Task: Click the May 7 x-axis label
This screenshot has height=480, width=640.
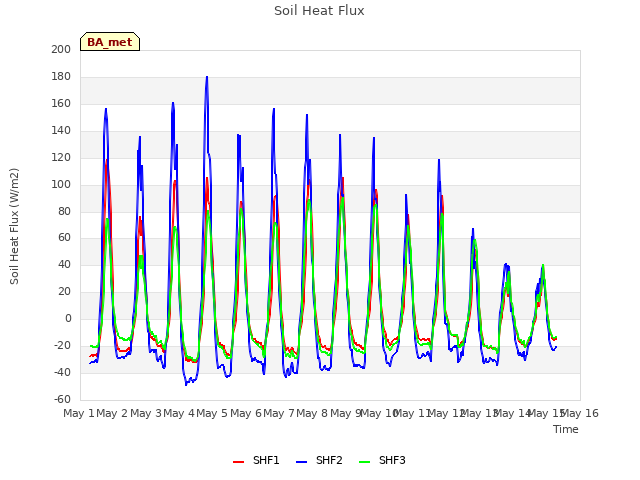Action: (x=279, y=413)
